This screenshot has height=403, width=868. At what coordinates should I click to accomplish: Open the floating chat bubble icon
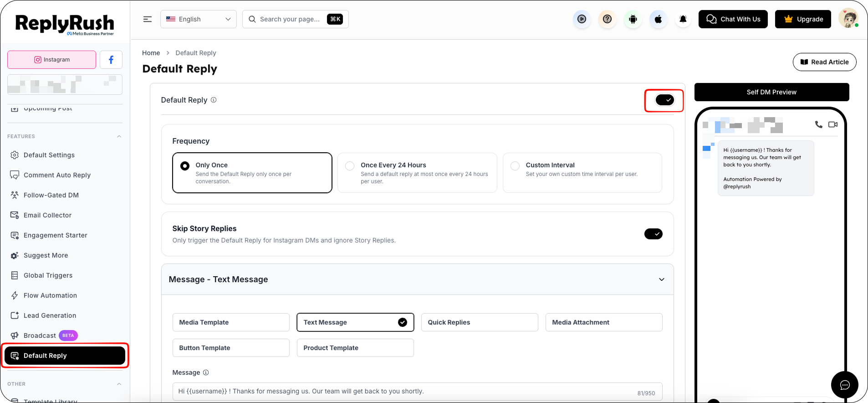(845, 385)
